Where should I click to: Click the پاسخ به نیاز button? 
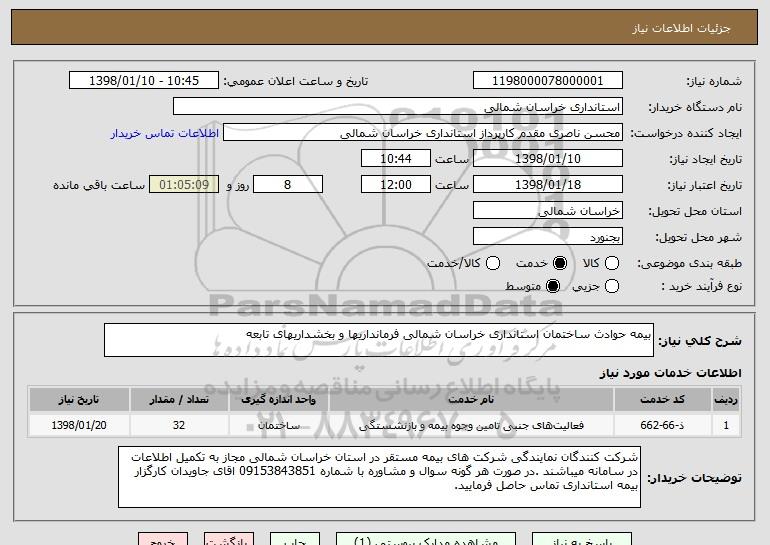tap(582, 539)
